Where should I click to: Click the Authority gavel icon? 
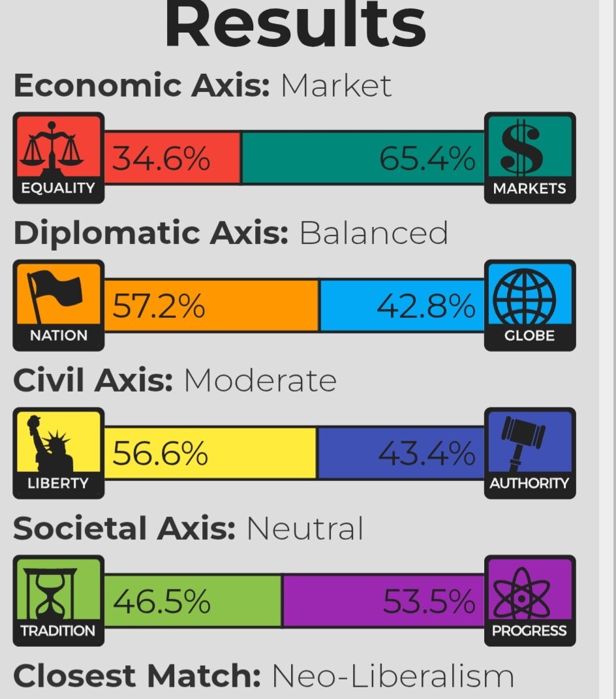point(529,446)
